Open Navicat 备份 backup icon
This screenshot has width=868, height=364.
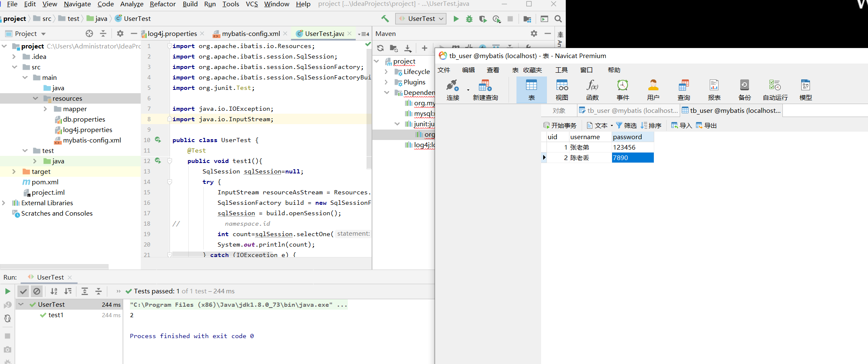click(745, 90)
